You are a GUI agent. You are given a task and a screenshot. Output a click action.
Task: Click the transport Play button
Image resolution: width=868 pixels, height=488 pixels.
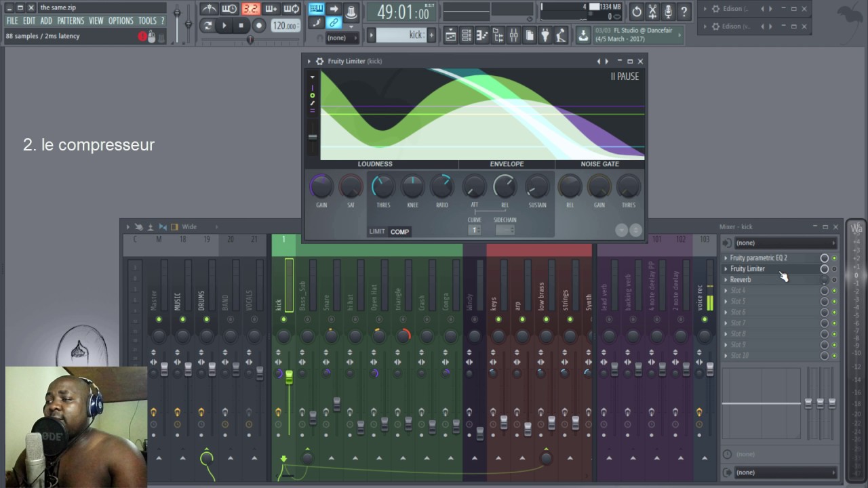click(x=224, y=26)
